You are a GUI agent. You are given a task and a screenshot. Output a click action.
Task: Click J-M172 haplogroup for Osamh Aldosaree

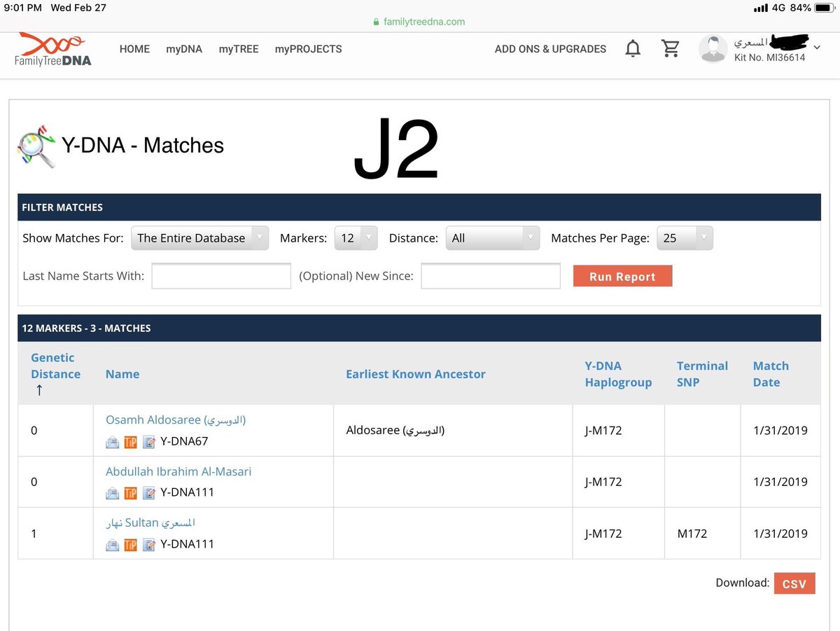[x=603, y=431]
